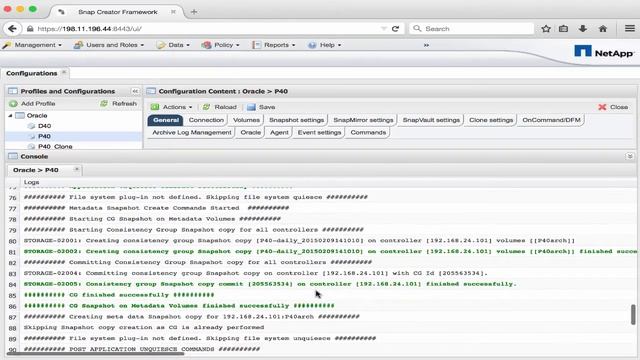Close the Configurations tab
This screenshot has height=360, width=640.
[x=64, y=72]
